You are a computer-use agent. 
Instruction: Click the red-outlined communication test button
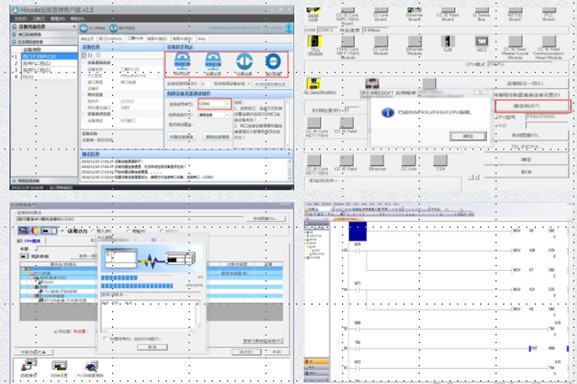(x=532, y=106)
